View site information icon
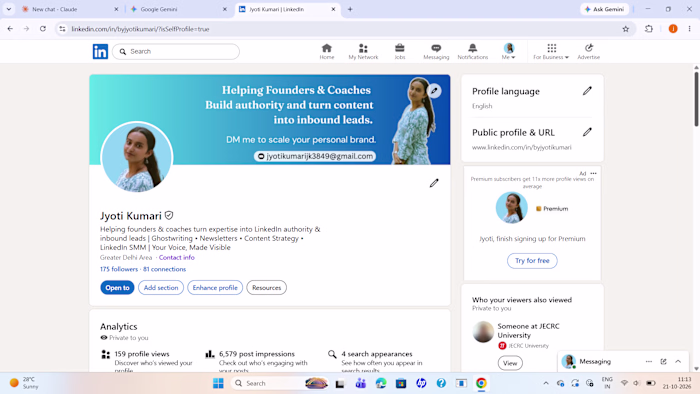The width and height of the screenshot is (700, 394). point(62,29)
